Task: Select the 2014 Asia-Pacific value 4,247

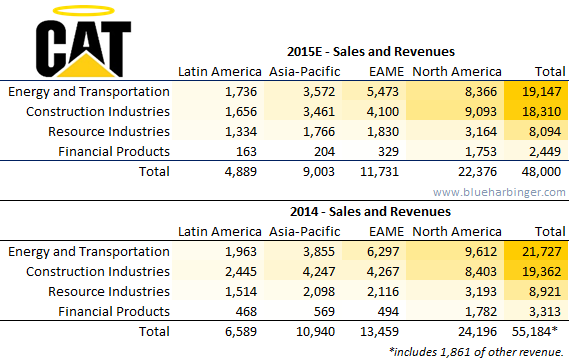Action: tap(319, 271)
